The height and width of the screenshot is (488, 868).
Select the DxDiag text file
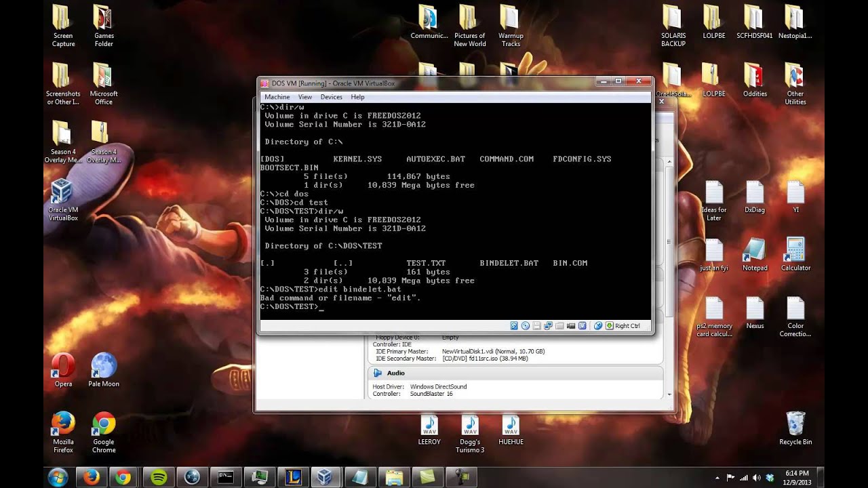point(755,197)
